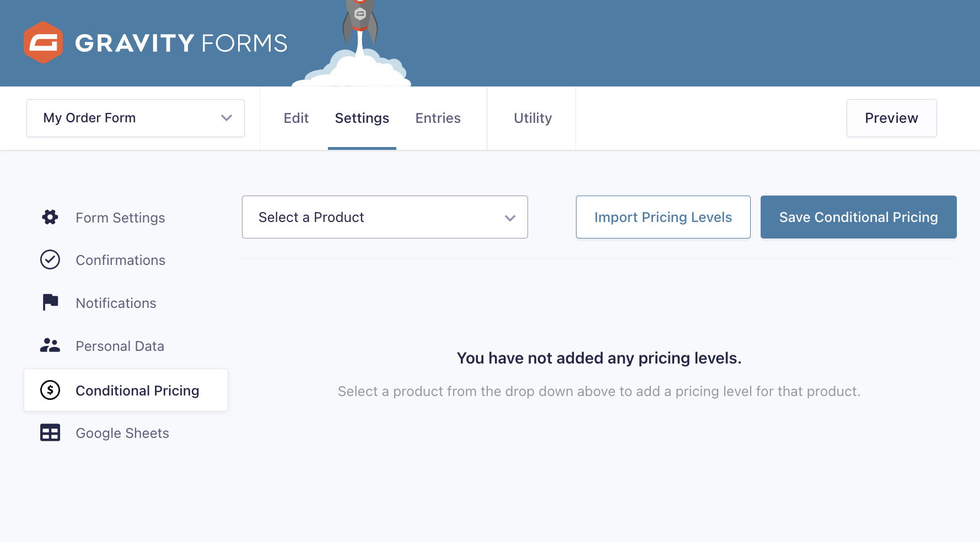Click the Personal Data people icon
The width and height of the screenshot is (980, 542).
click(50, 345)
